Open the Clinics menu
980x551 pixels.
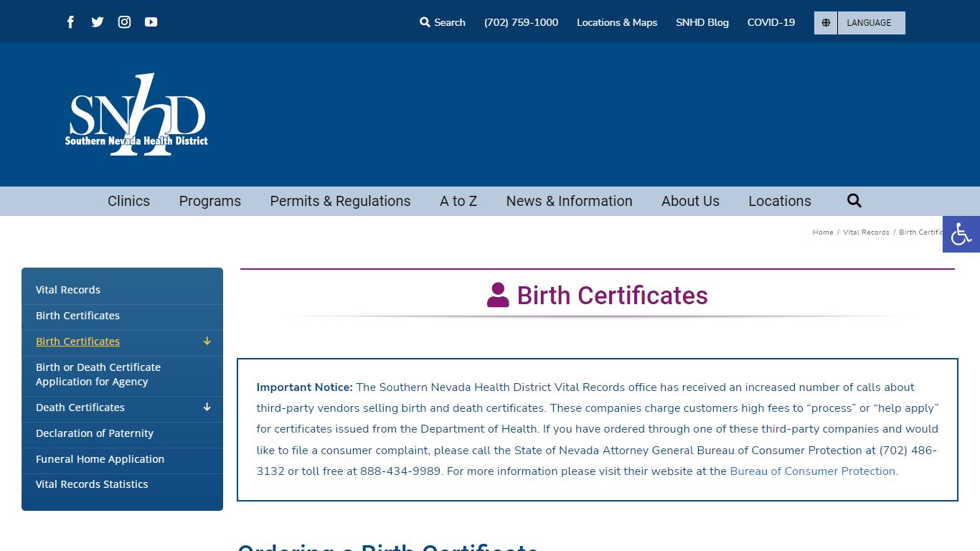129,201
